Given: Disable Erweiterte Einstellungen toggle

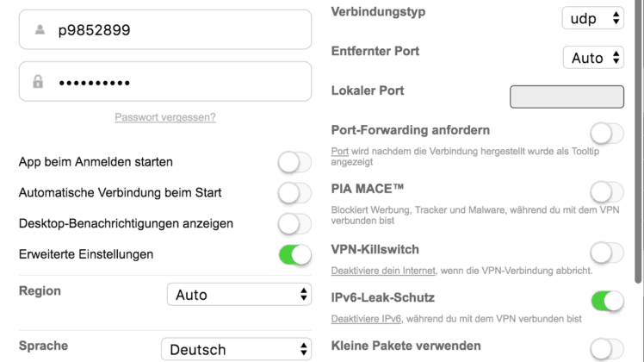Looking at the screenshot, I should [294, 254].
